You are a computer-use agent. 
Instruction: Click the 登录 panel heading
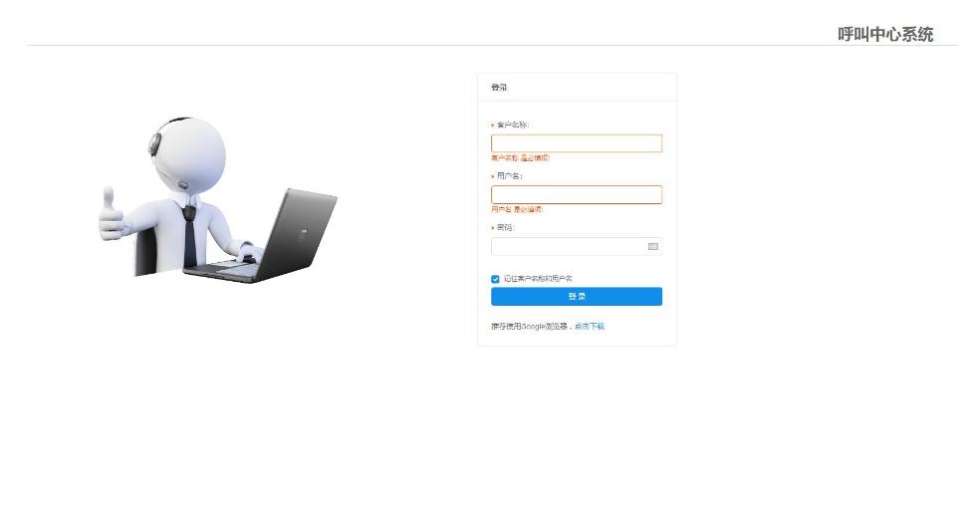coord(499,88)
